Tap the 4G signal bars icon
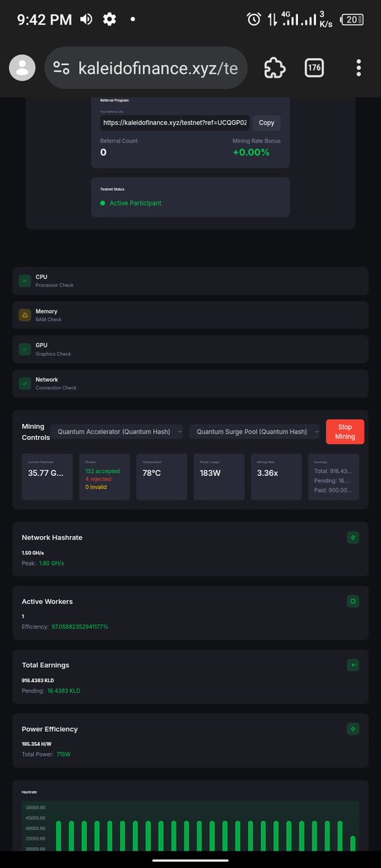The width and height of the screenshot is (381, 868). tap(290, 20)
